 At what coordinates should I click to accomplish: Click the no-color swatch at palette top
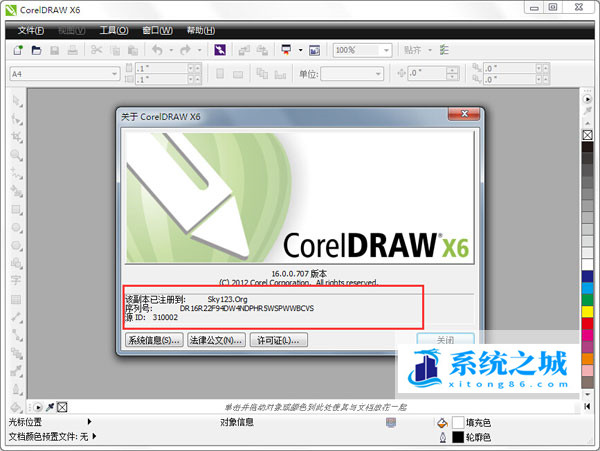pos(587,135)
